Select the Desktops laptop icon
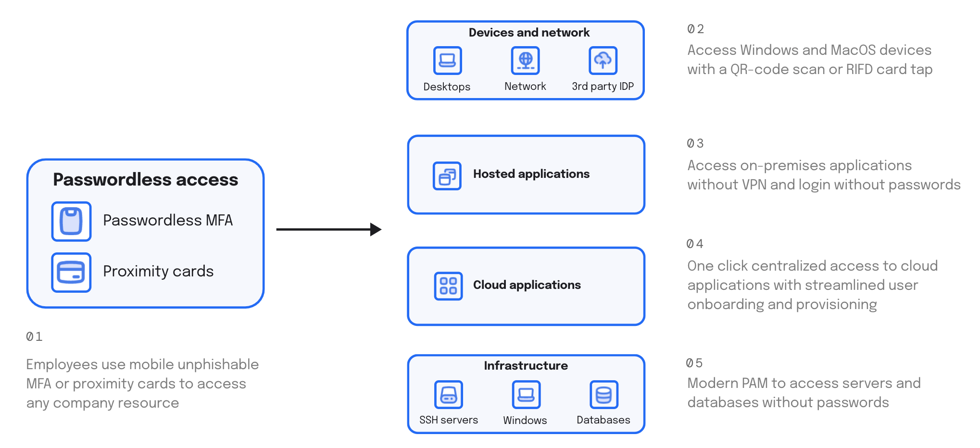This screenshot has width=980, height=448. tap(447, 61)
